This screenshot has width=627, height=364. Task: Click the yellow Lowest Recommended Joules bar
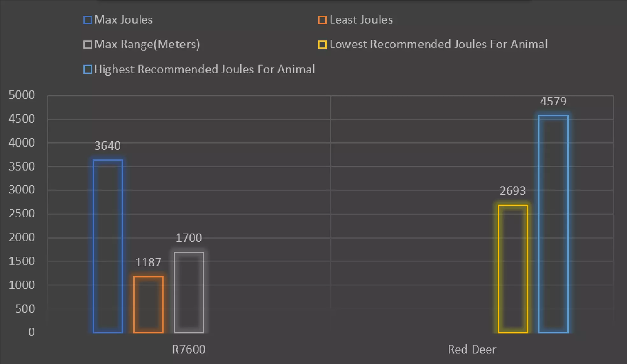click(x=513, y=269)
